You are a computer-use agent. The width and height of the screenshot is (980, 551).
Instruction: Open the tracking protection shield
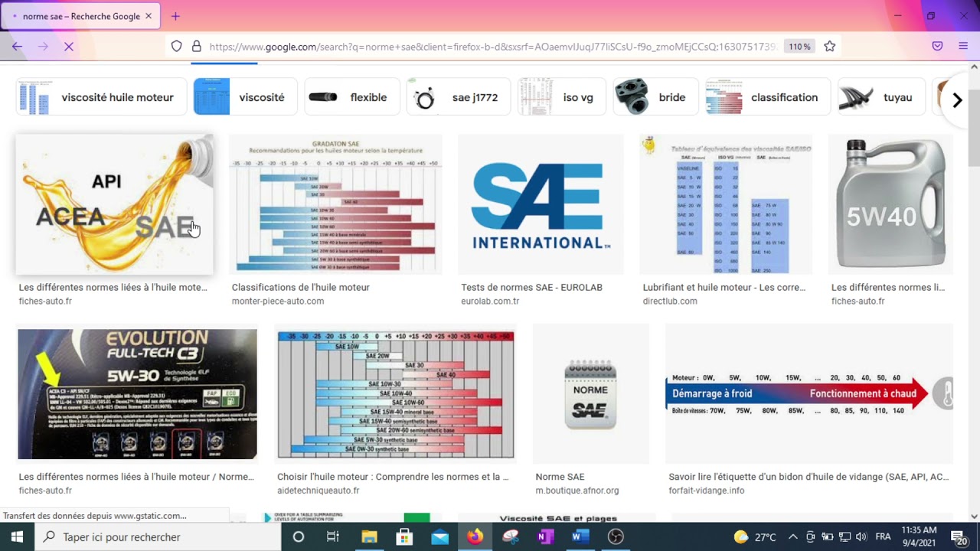(x=177, y=47)
